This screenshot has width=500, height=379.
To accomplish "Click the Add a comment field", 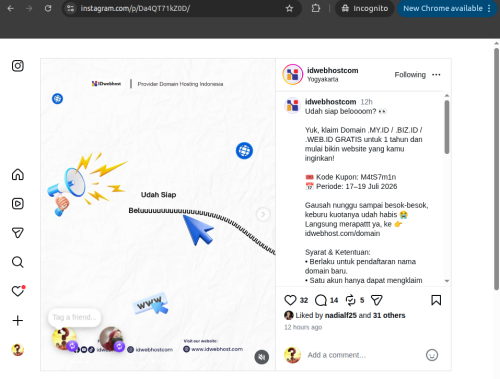I will tap(363, 355).
